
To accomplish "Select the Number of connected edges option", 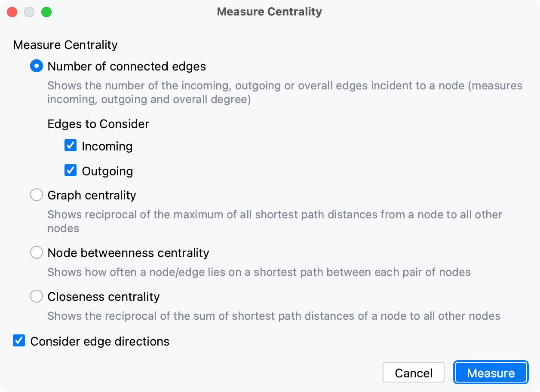I will [x=37, y=66].
